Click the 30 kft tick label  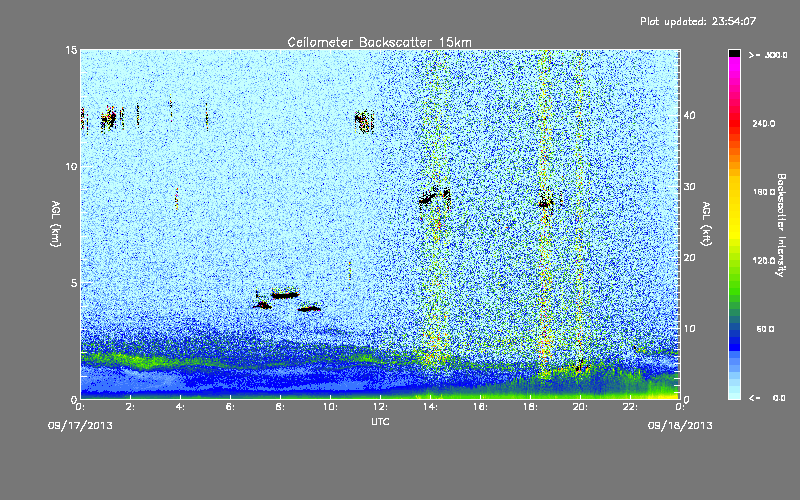[x=689, y=186]
